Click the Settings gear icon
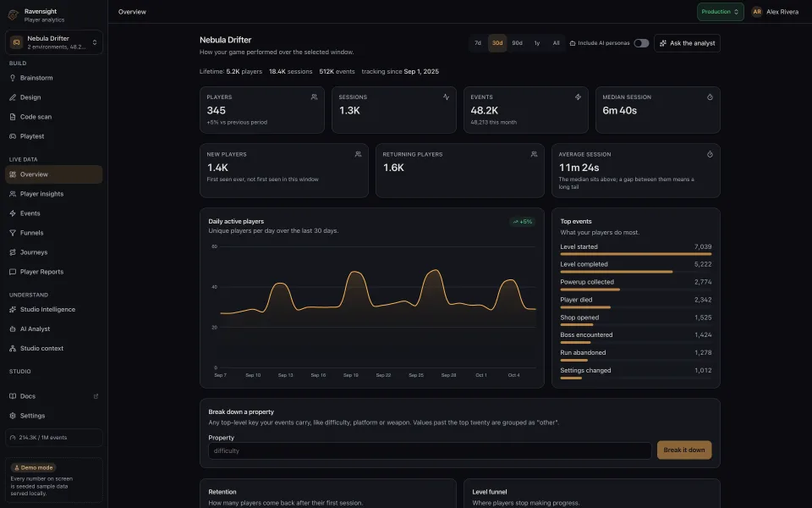812x508 pixels. click(13, 416)
